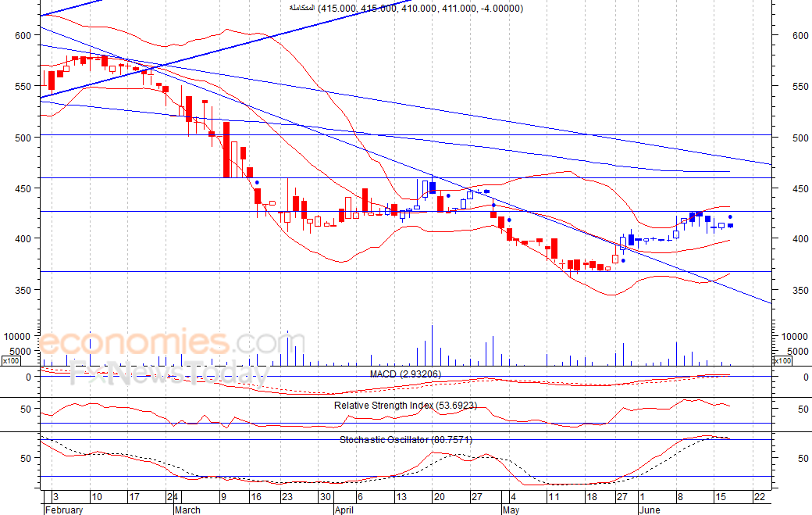
Task: Click the MACD indicator label
Action: 405,374
